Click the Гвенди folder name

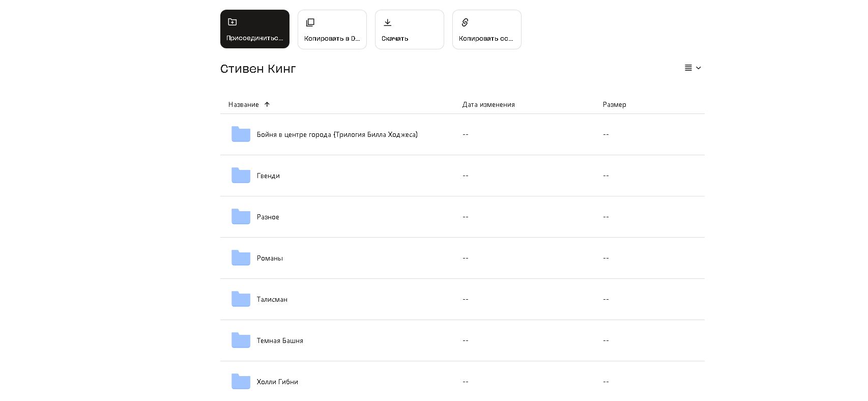(x=268, y=176)
